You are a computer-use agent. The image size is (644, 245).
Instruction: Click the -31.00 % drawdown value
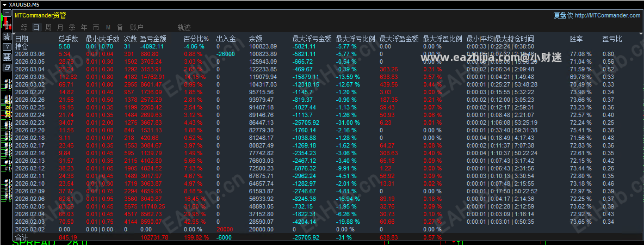(x=348, y=122)
